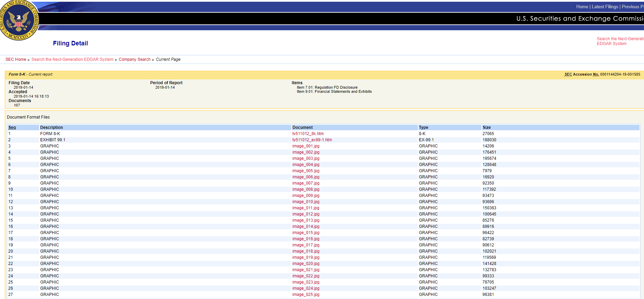Open image_018.jpg file
The height and width of the screenshot is (299, 644).
306,251
